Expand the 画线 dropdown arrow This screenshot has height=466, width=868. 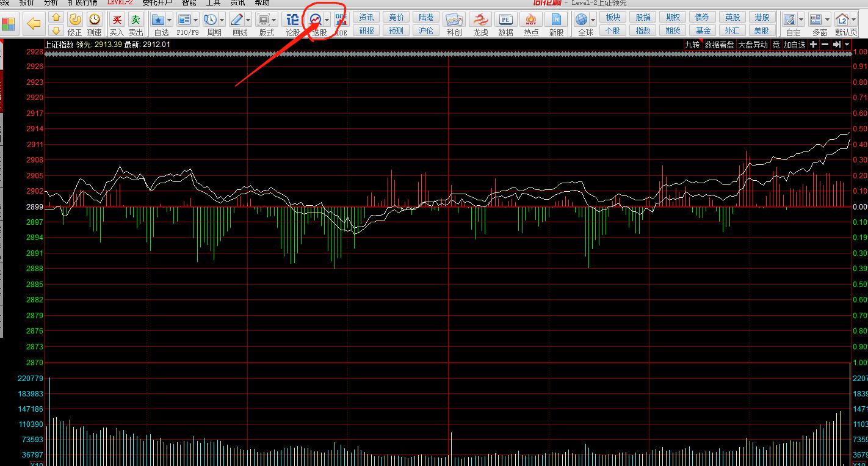pos(248,20)
